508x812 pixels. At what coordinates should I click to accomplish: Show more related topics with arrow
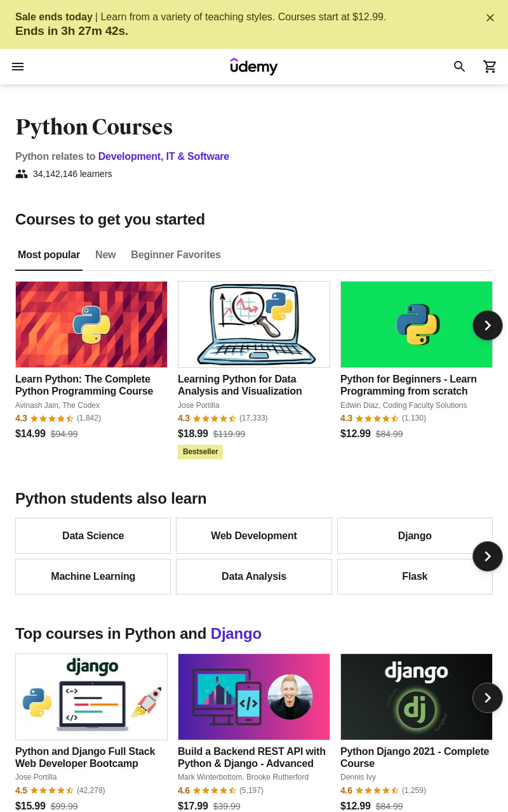[488, 556]
